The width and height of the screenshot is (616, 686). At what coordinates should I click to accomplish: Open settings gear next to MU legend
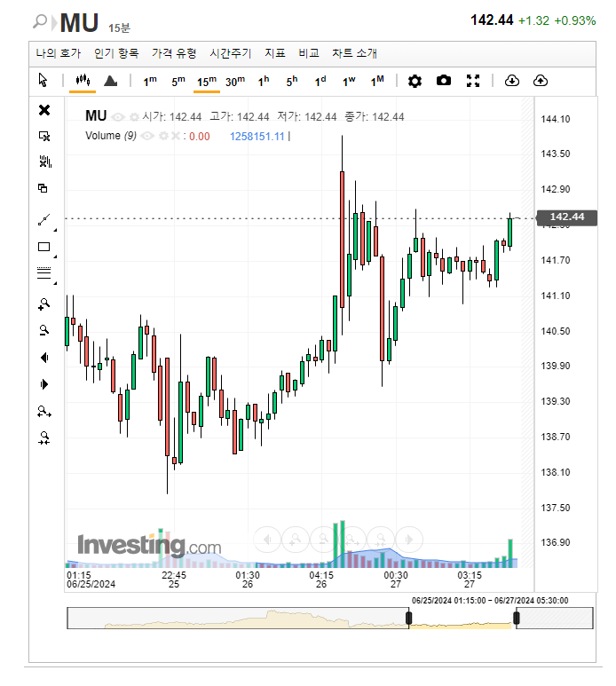(135, 117)
